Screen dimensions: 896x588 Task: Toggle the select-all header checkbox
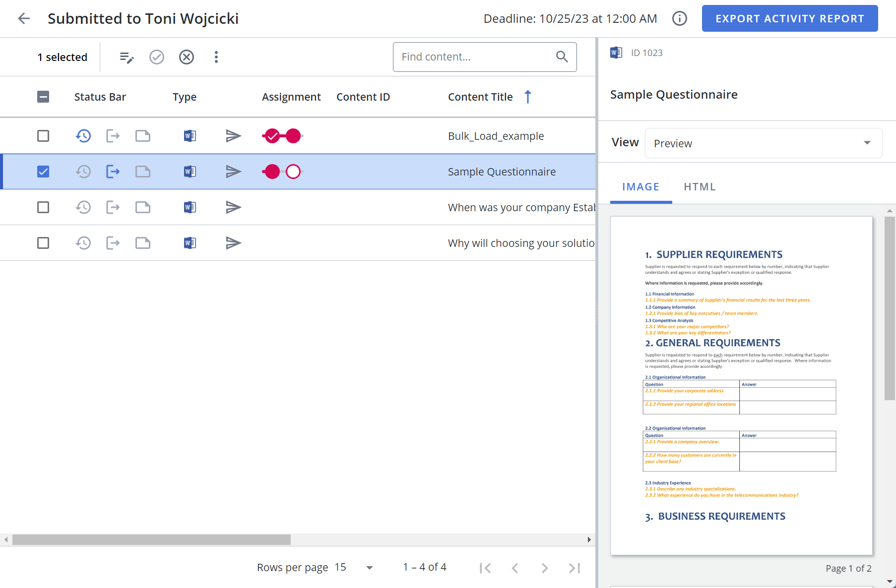tap(43, 97)
